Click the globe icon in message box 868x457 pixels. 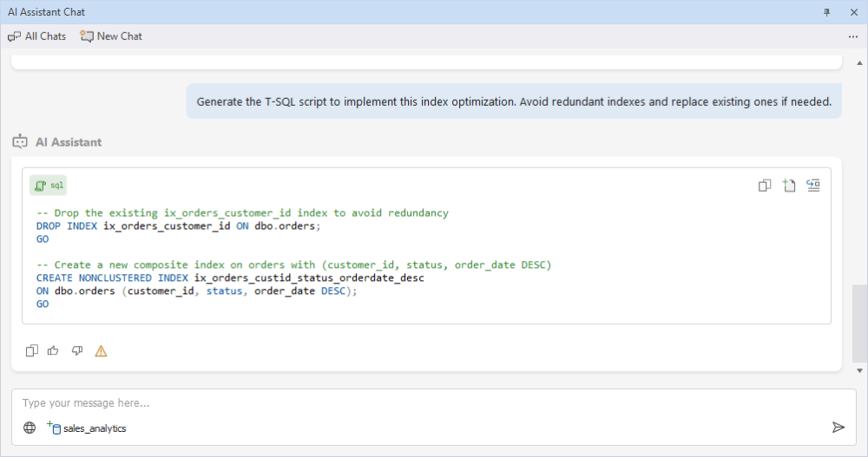click(30, 428)
